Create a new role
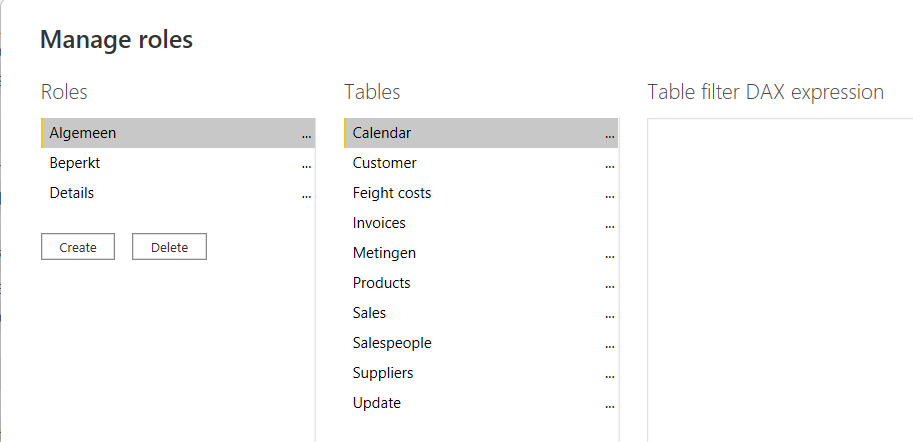913x442 pixels. [x=78, y=247]
